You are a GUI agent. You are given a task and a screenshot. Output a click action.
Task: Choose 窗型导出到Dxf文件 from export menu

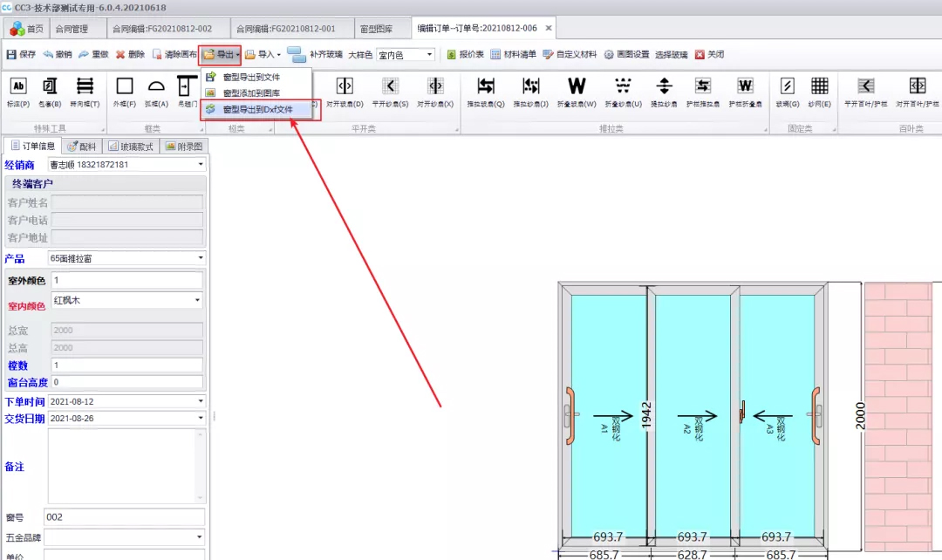[x=257, y=110]
